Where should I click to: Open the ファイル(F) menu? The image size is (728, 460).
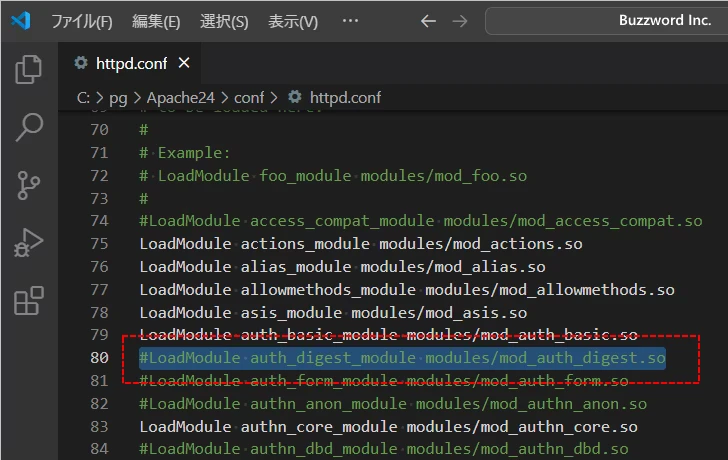tap(82, 21)
